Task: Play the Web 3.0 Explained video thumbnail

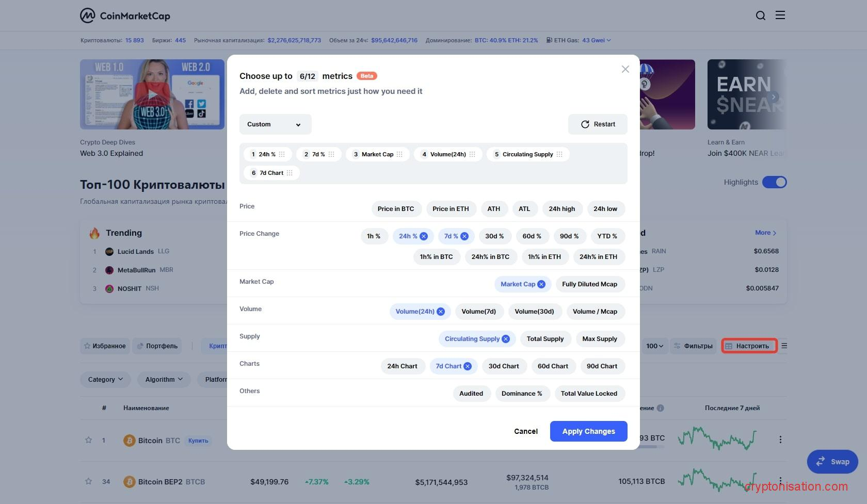Action: pos(152,94)
